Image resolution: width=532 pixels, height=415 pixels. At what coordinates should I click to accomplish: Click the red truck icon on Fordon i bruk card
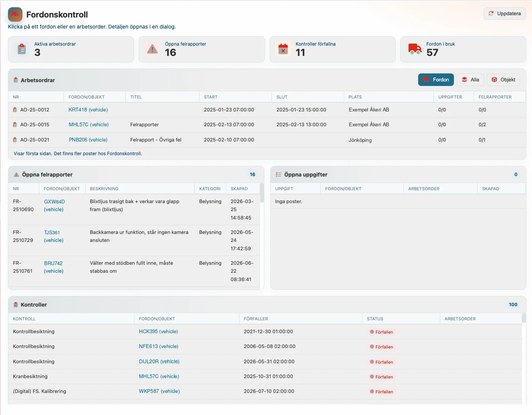pos(414,49)
